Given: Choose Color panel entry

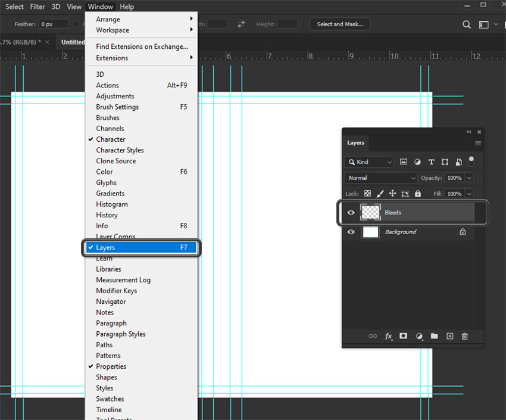Looking at the screenshot, I should tap(141, 172).
